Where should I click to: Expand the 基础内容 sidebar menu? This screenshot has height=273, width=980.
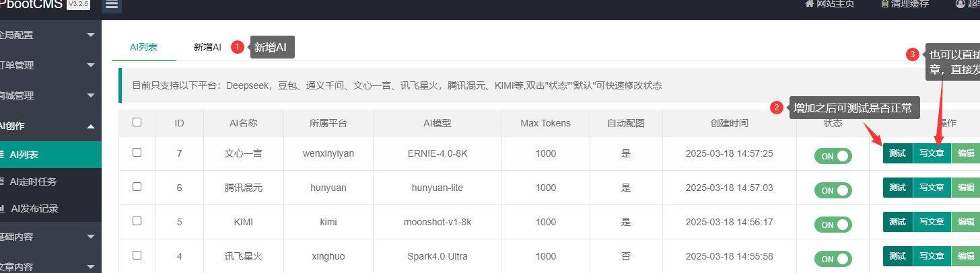click(50, 237)
